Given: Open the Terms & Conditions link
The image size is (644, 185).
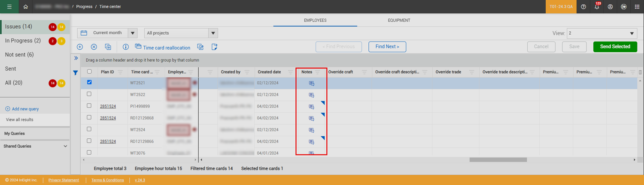Looking at the screenshot, I should 108,180.
